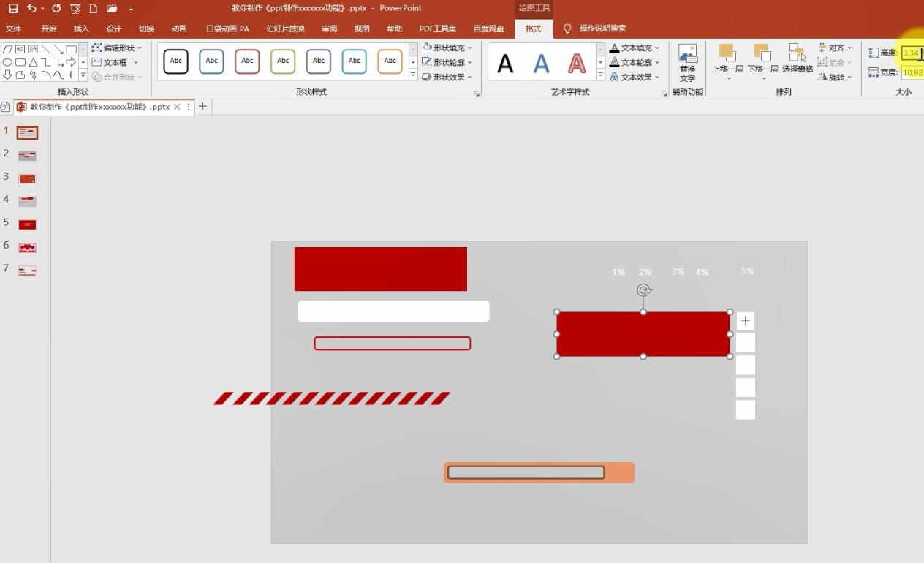Switch to the 开始 ribbon tab

click(x=48, y=29)
